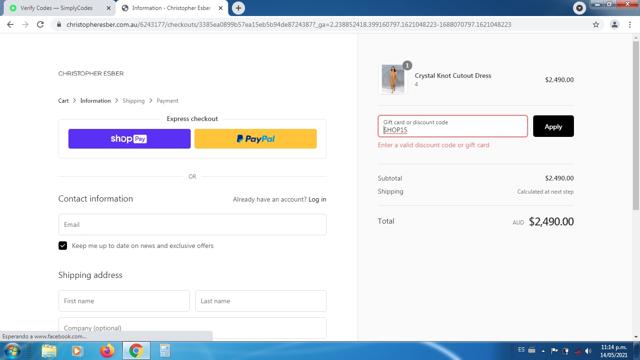
Task: Click the CHRISTOPHER ESBER store logo
Action: pos(91,73)
